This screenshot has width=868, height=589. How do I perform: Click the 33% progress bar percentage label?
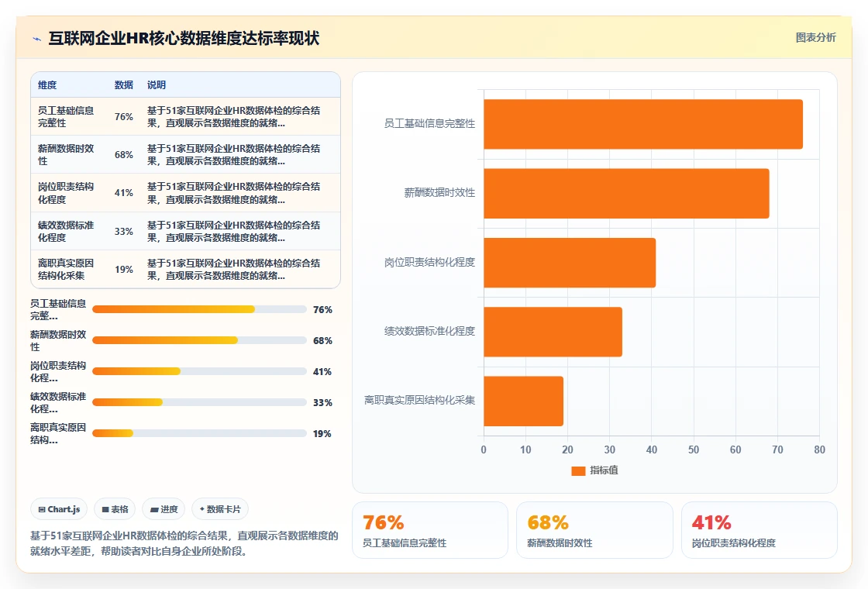322,402
